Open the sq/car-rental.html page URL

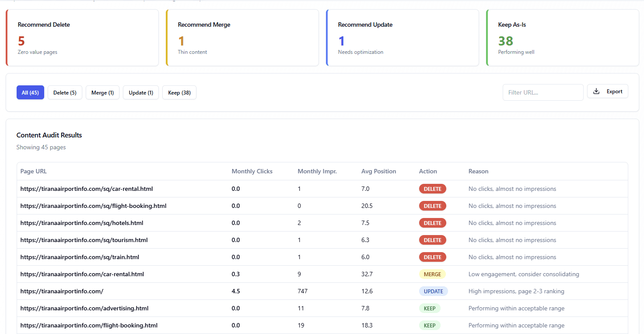[x=87, y=189]
